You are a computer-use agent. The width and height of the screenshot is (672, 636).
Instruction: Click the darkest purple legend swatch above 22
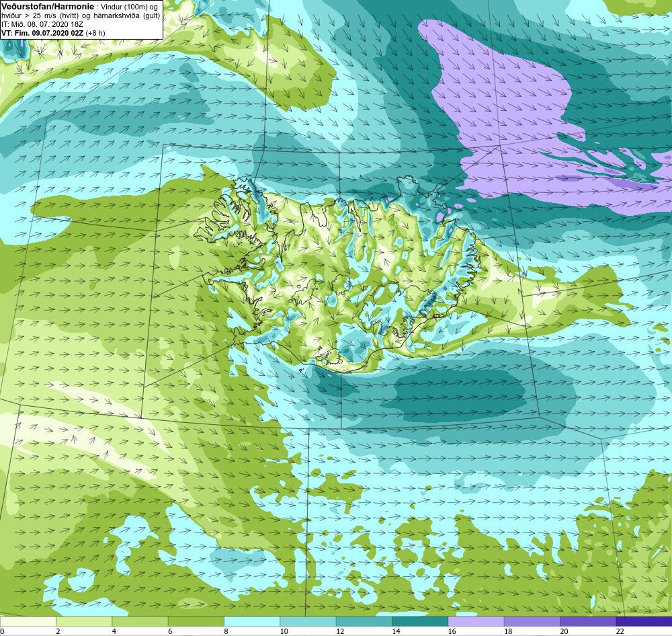644,621
